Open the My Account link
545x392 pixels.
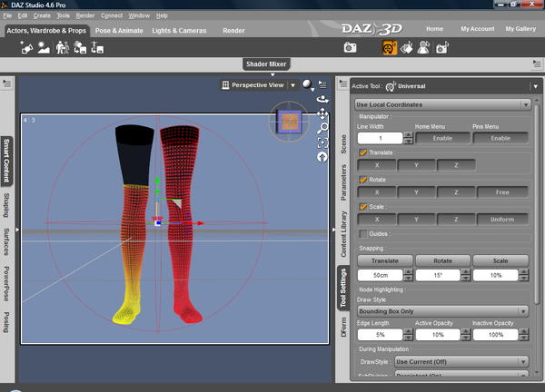(478, 29)
